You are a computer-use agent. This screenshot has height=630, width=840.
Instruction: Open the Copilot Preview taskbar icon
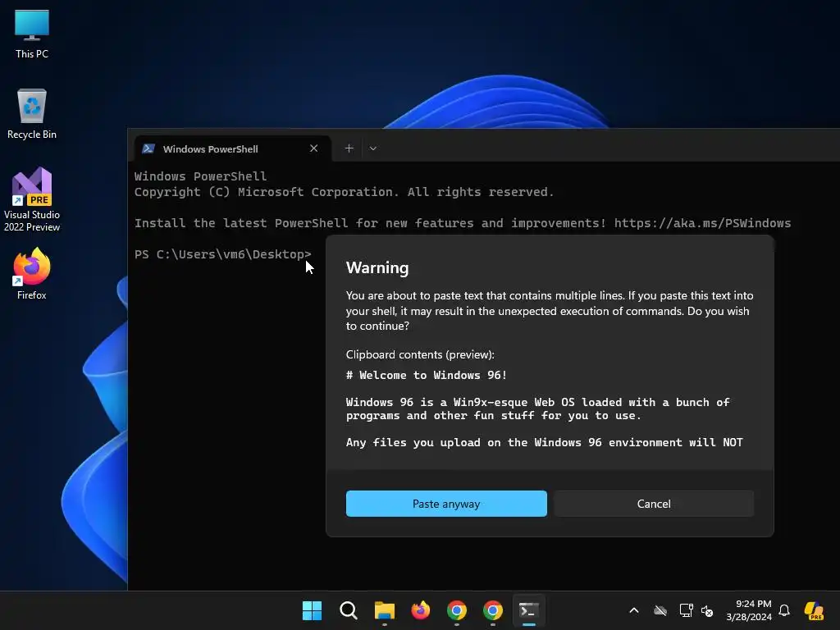point(815,610)
